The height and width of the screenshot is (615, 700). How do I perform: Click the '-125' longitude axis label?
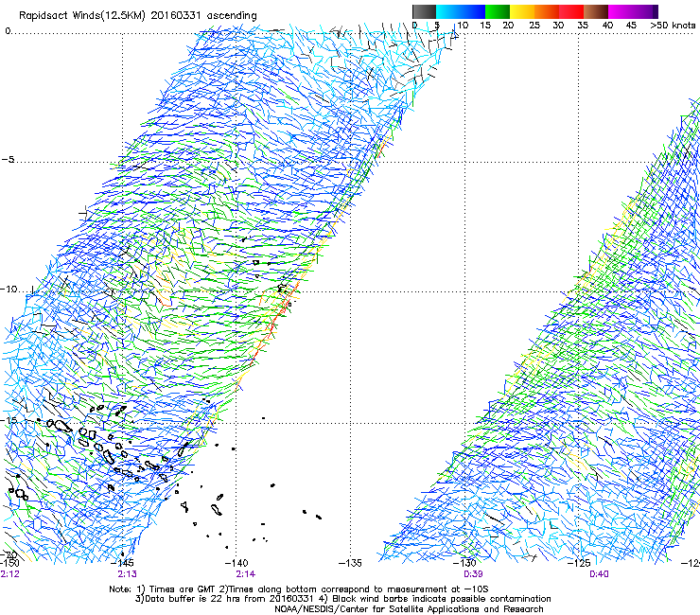579,563
